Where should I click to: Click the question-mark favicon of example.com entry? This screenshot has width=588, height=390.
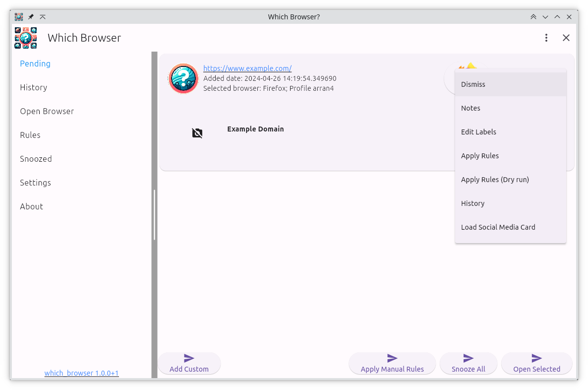(183, 78)
